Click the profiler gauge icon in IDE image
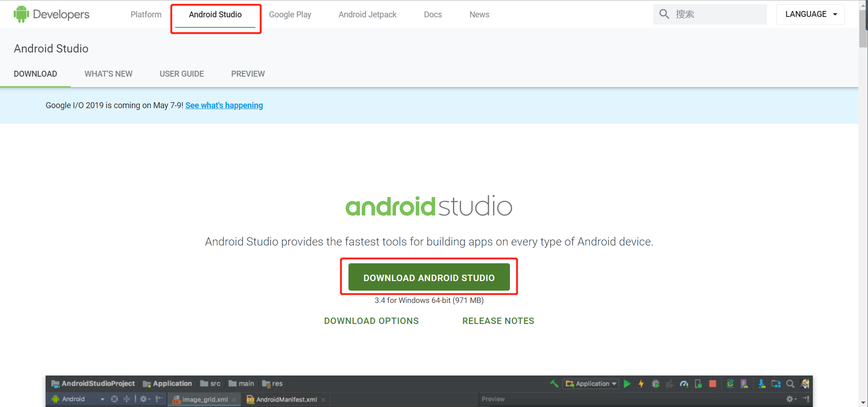868x407 pixels. [x=684, y=384]
